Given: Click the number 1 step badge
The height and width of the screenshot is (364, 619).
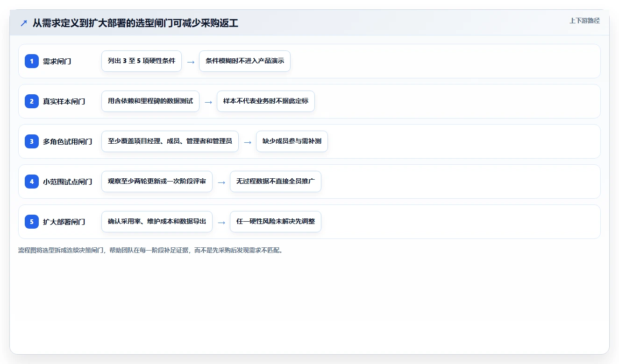Looking at the screenshot, I should pos(32,61).
